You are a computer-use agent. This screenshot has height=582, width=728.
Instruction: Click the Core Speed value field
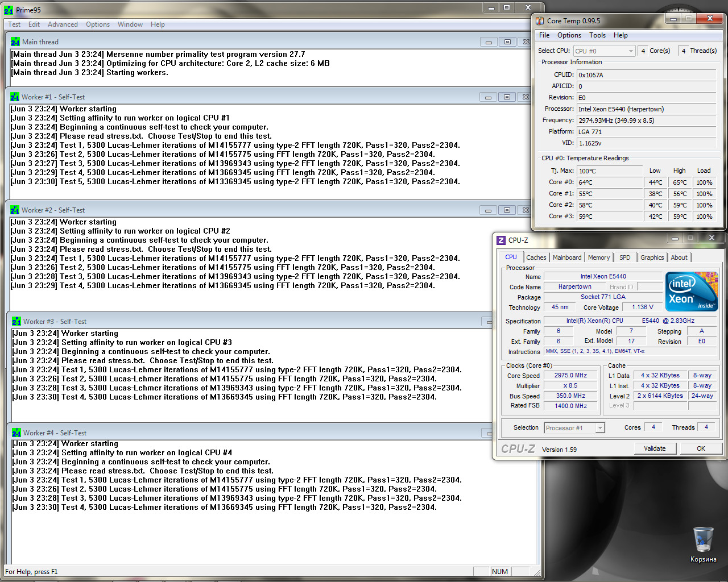[x=570, y=376]
